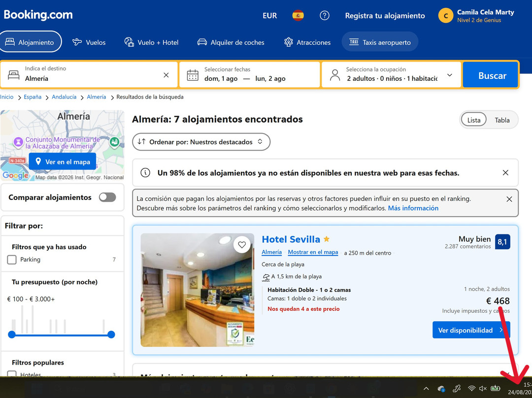Click the € 468 price text
Screen dimensions: 532x398
pos(498,301)
